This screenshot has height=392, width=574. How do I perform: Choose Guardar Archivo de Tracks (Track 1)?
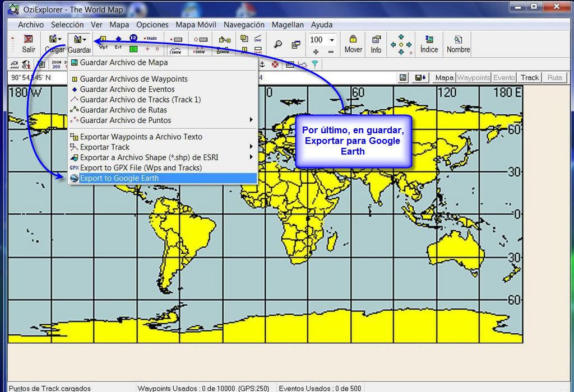(x=163, y=100)
